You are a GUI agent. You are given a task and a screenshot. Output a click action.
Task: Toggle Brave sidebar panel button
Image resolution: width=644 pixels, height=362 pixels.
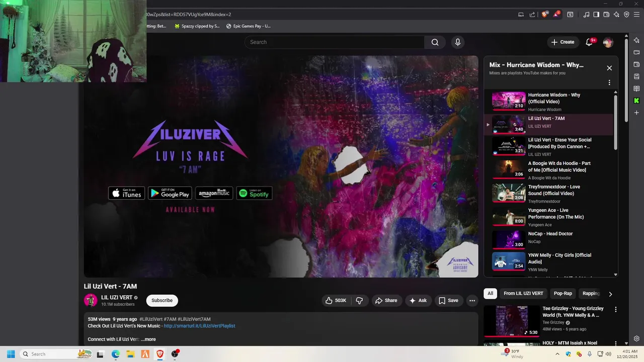[x=596, y=15]
